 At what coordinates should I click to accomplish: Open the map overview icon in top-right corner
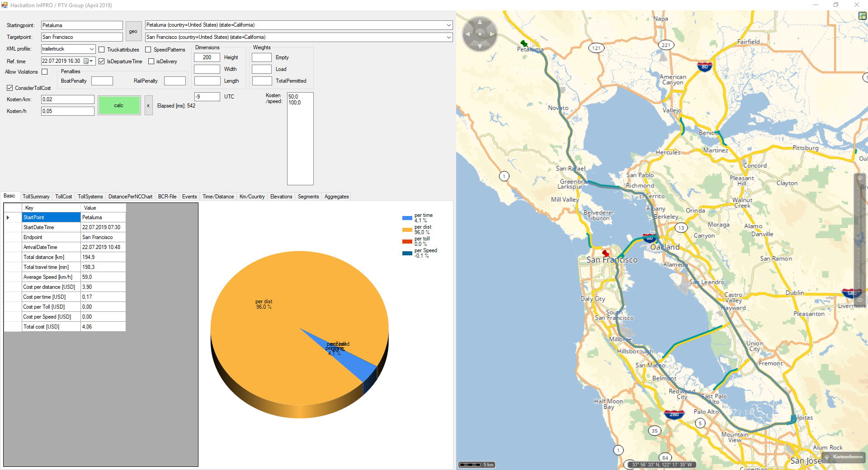[x=862, y=16]
